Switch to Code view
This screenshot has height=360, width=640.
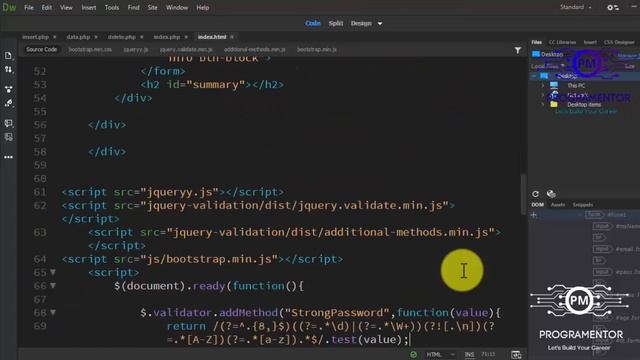313,24
